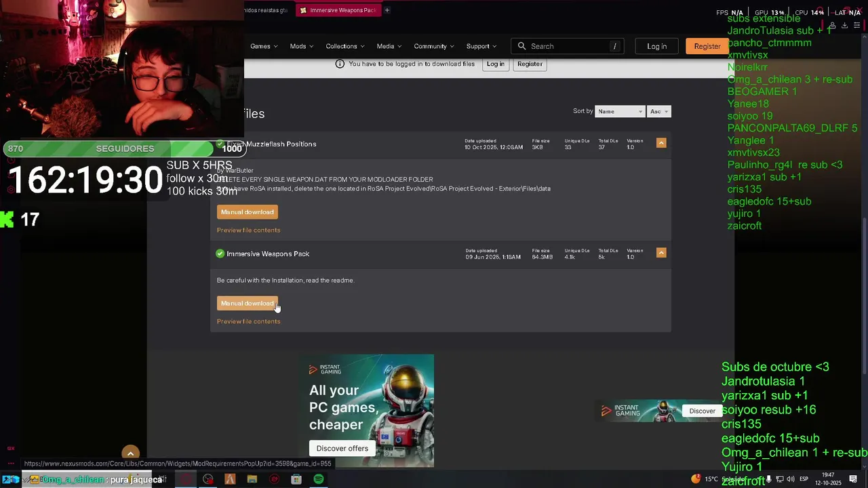Image resolution: width=868 pixels, height=488 pixels.
Task: Open the Microsoft Store taskbar icon
Action: 296,479
